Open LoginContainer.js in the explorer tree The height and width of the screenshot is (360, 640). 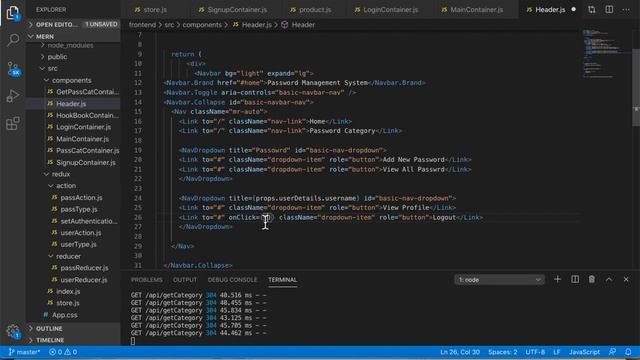click(83, 127)
